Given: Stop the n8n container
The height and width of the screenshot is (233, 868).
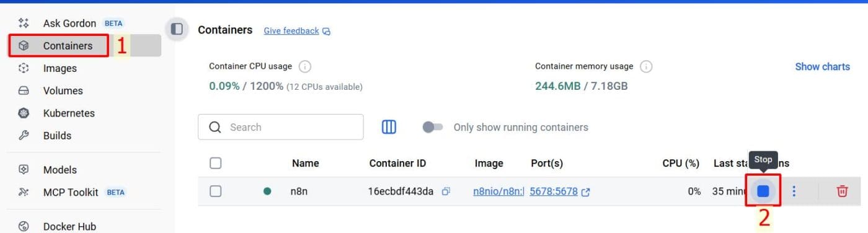Looking at the screenshot, I should [763, 191].
